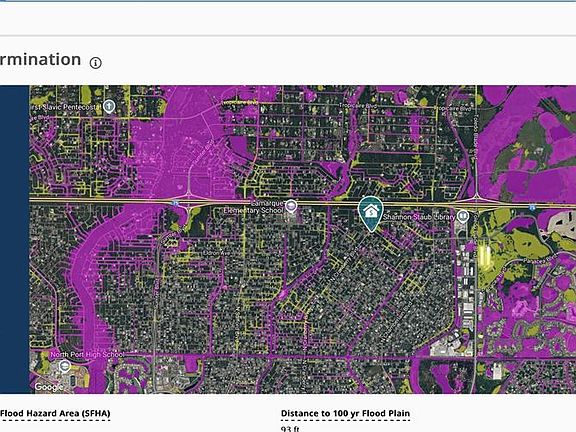This screenshot has height=432, width=576.
Task: Click the Lamarque Elementary School marker icon
Action: pyautogui.click(x=292, y=206)
